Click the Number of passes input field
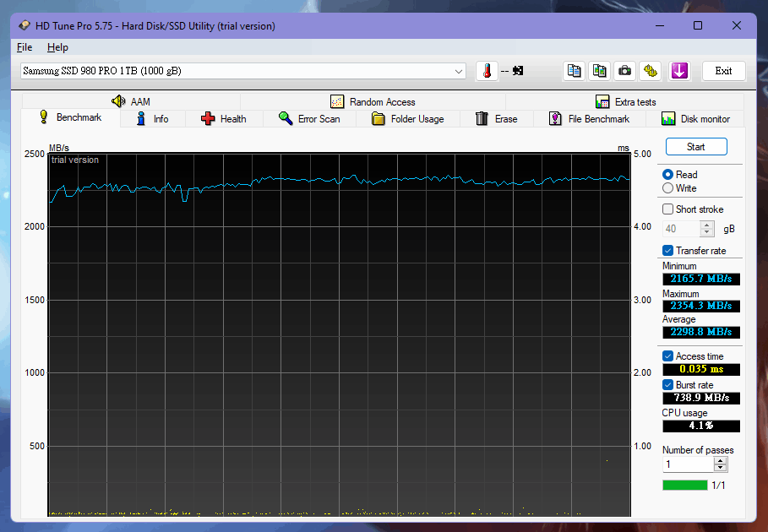768x532 pixels. pos(689,464)
